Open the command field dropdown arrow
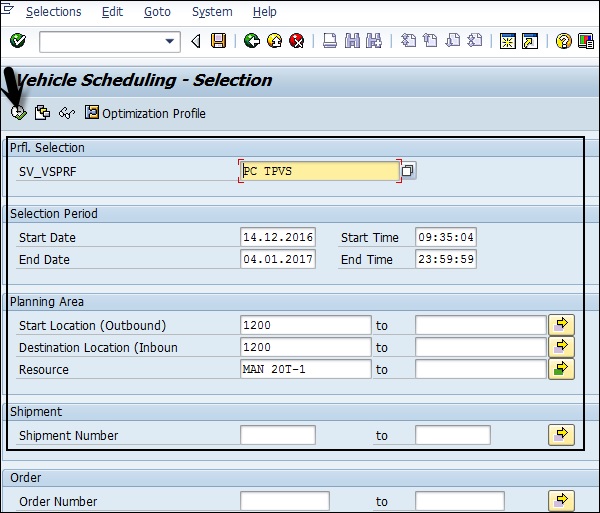The image size is (600, 513). click(169, 41)
